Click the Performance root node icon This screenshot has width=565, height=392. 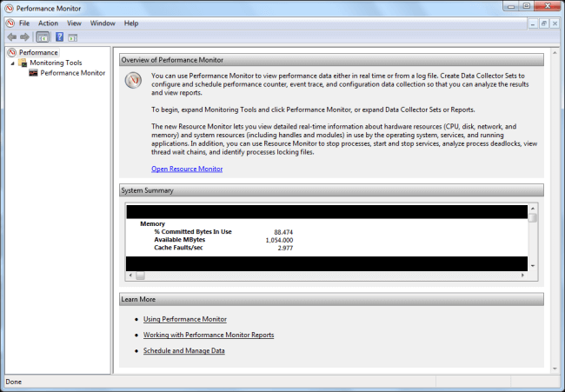pos(12,53)
